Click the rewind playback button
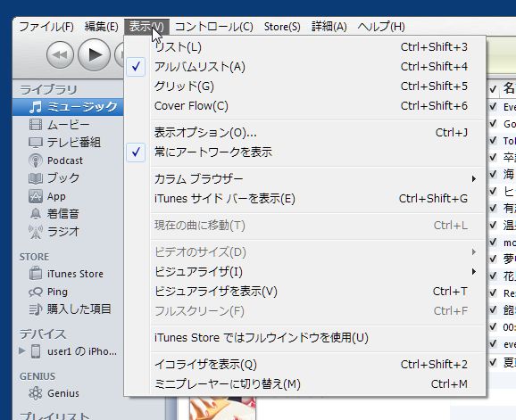The image size is (516, 420). tap(60, 55)
